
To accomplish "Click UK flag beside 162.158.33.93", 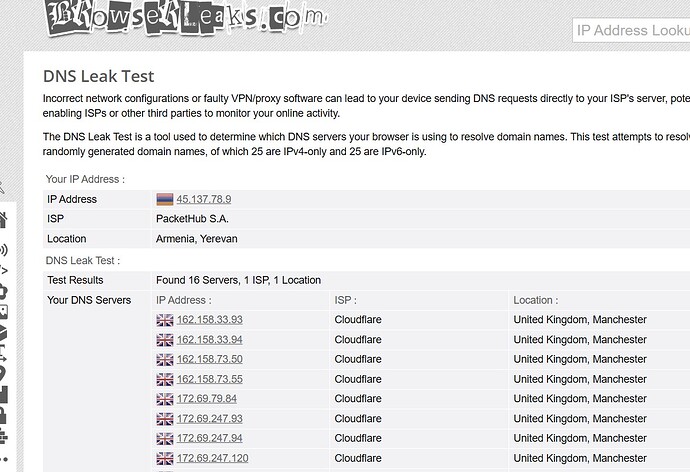I will pos(165,320).
